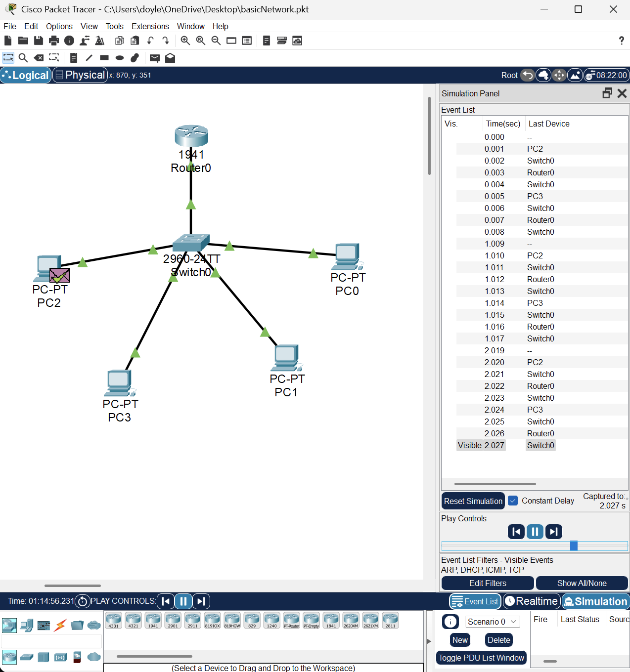This screenshot has height=672, width=630.
Task: Click the New file icon in toolbar
Action: 8,41
